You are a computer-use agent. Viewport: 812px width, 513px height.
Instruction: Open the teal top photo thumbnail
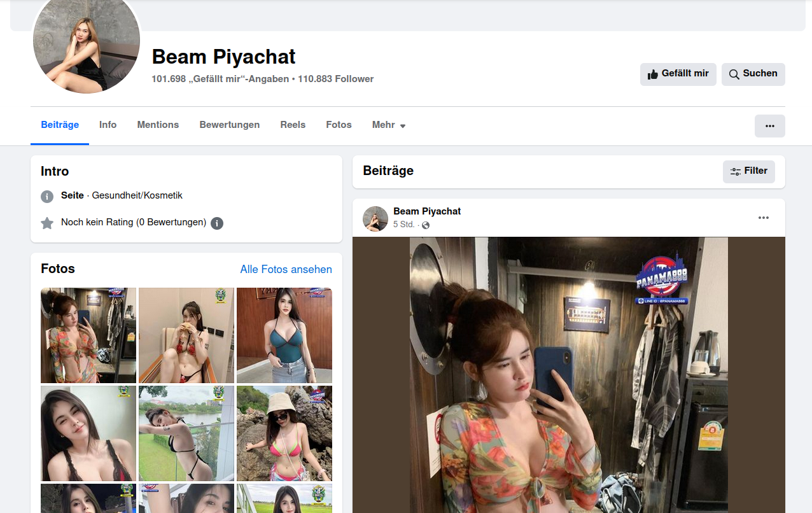click(x=284, y=335)
